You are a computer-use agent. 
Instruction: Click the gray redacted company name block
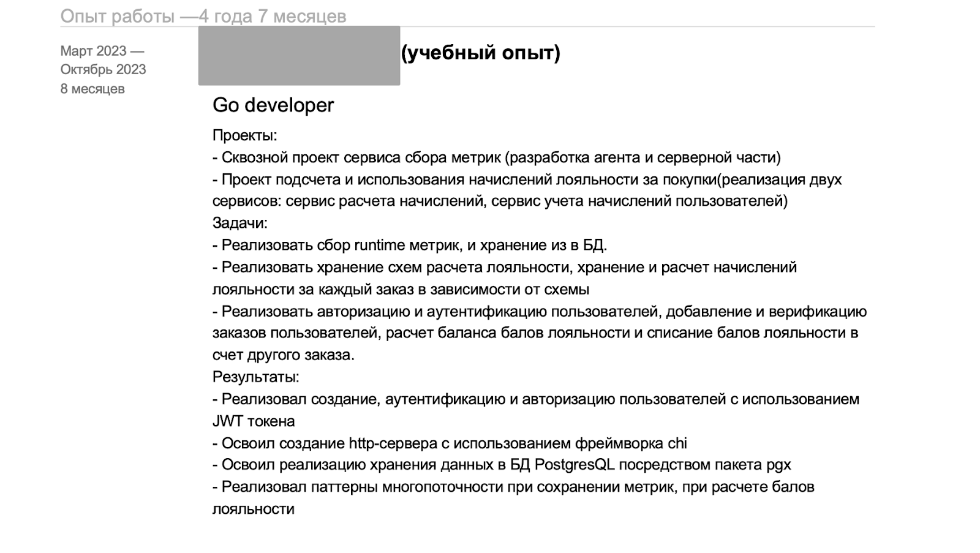click(299, 56)
